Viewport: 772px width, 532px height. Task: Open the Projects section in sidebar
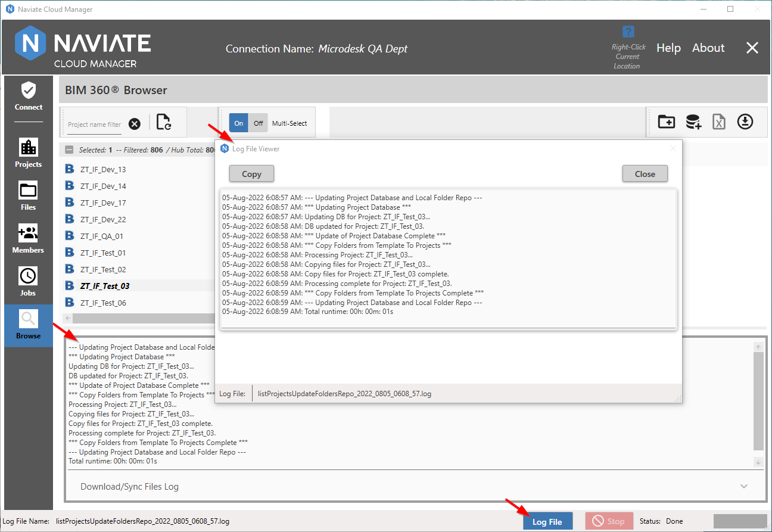point(29,153)
